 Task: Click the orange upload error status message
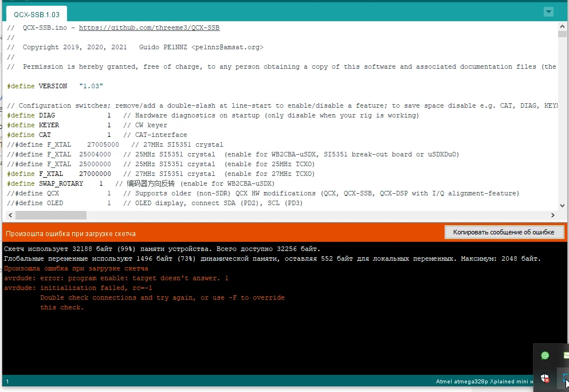tap(70, 234)
